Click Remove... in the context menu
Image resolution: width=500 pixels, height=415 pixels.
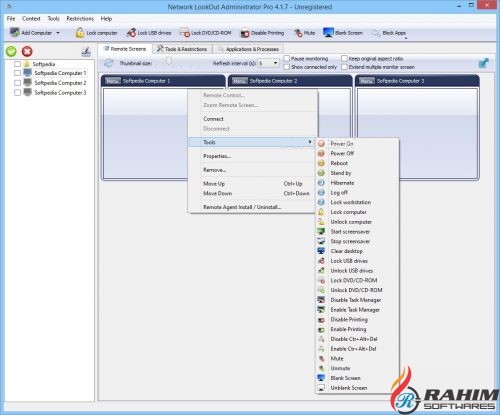(252, 170)
